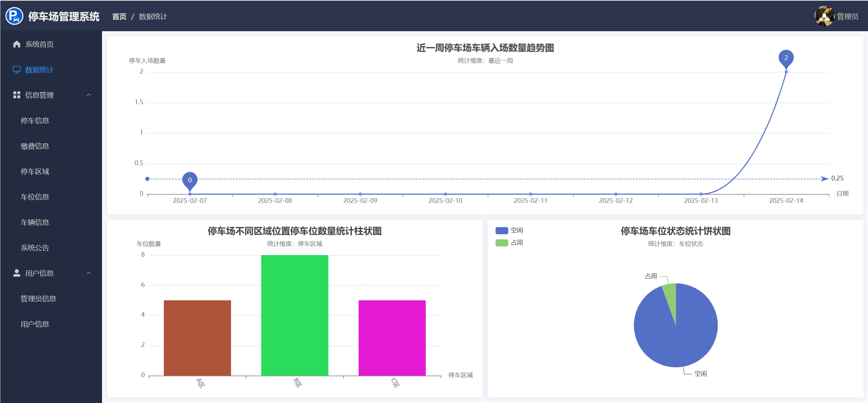The image size is (868, 403).
Task: Click the admin cat avatar
Action: tap(824, 16)
